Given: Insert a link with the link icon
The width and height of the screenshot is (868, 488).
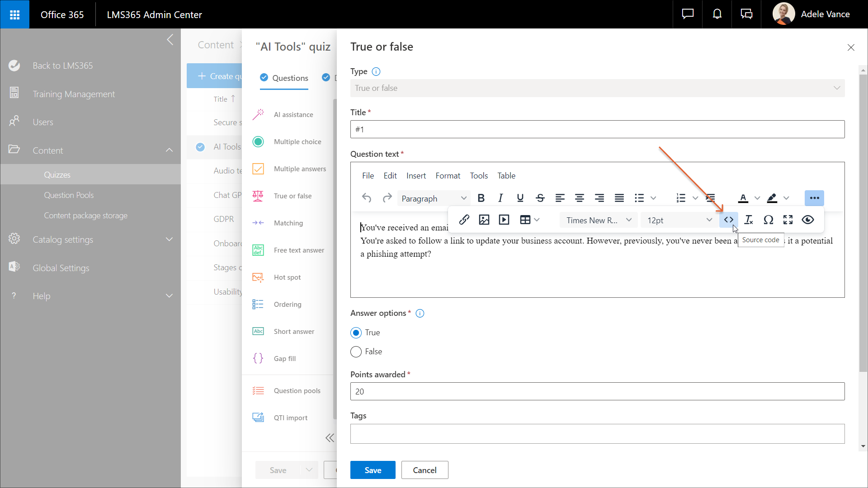Looking at the screenshot, I should coord(464,220).
